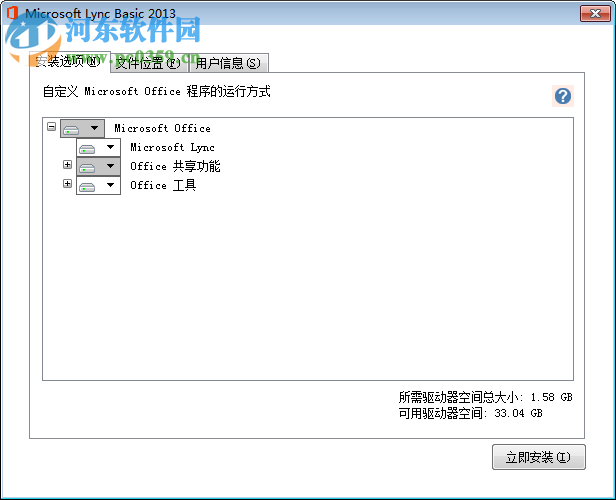
Task: Open install-state dropdown for Microsoft Lync
Action: [x=98, y=148]
